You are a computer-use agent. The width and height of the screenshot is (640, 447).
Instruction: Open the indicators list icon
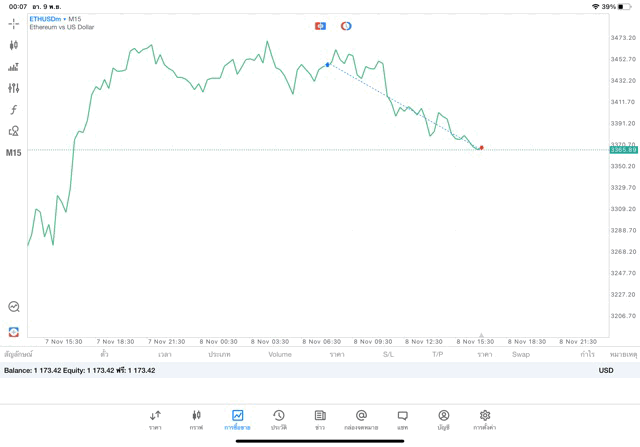pyautogui.click(x=13, y=67)
